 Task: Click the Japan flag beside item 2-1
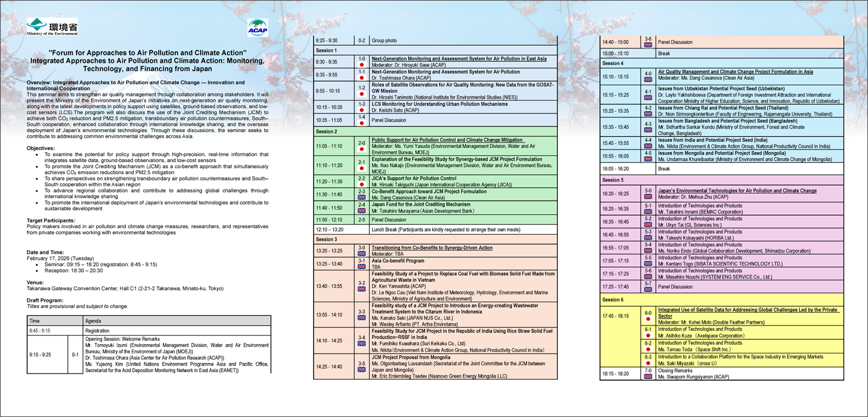(x=362, y=168)
